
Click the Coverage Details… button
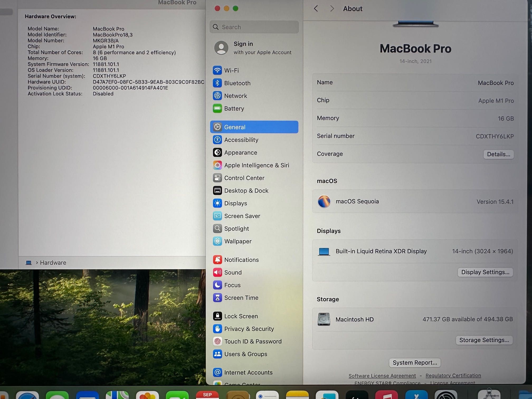[x=498, y=154]
